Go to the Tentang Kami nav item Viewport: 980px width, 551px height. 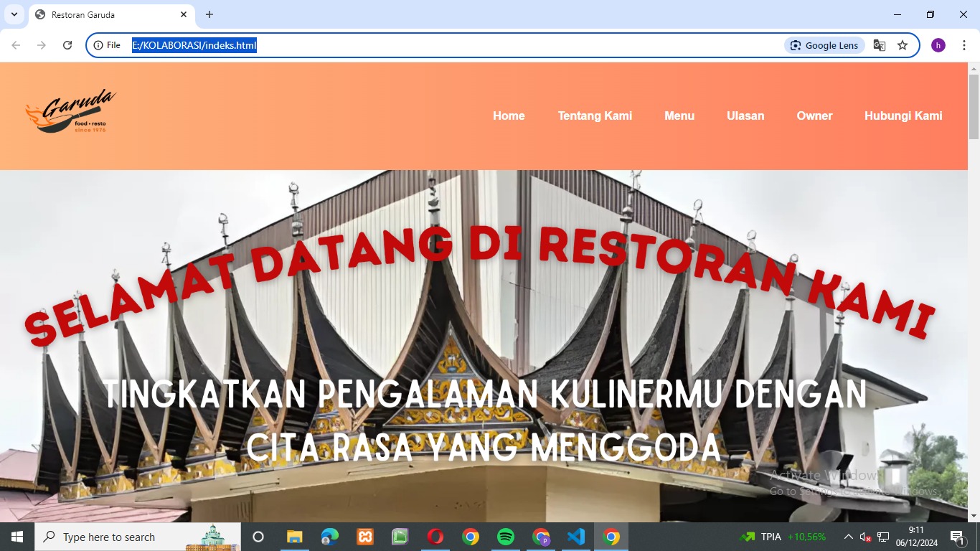595,116
